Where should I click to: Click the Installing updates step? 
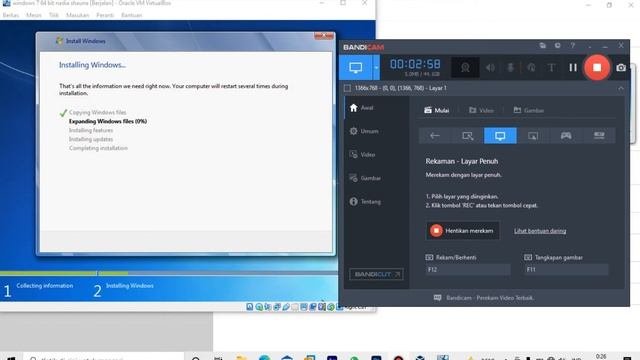pos(91,139)
